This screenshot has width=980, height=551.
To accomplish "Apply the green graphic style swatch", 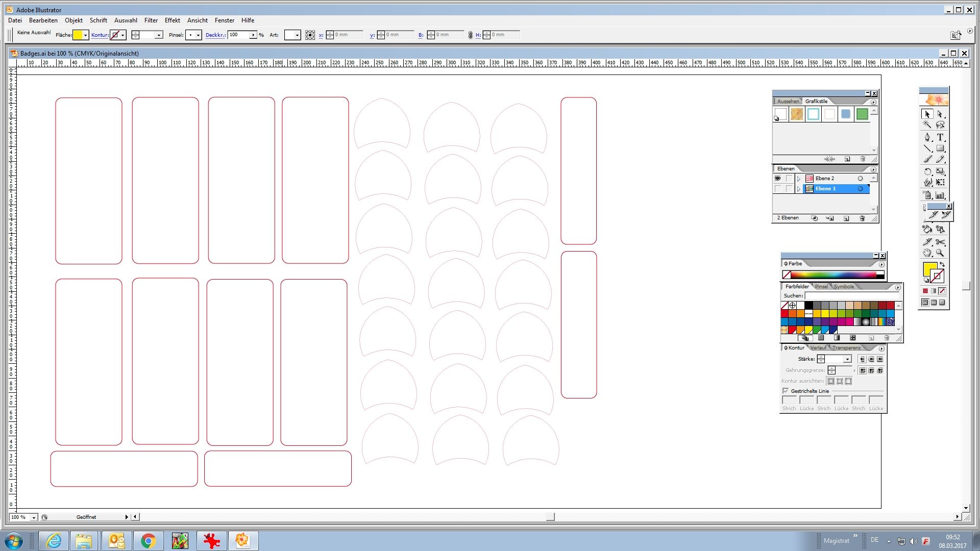I will [862, 114].
